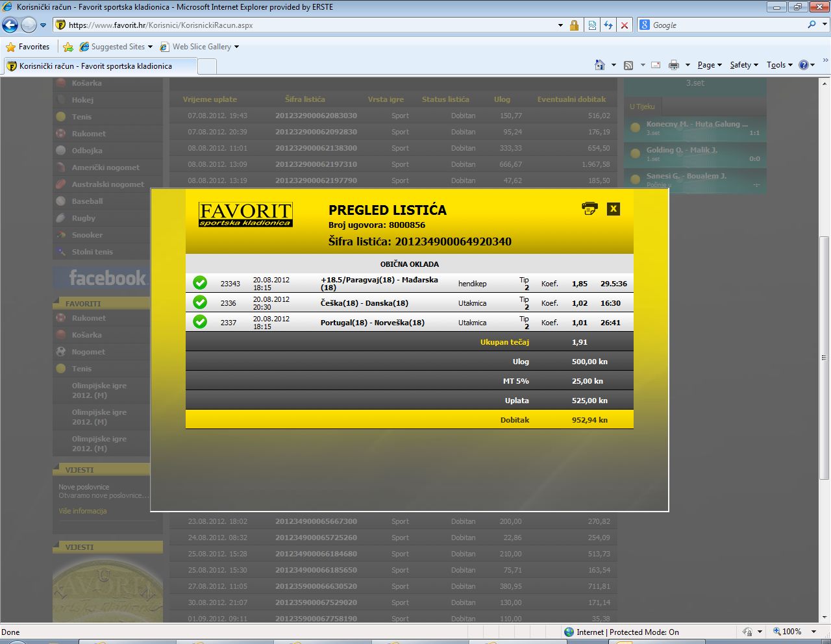Click Odbojka sidebar icon
This screenshot has height=644, width=831.
pyautogui.click(x=61, y=151)
